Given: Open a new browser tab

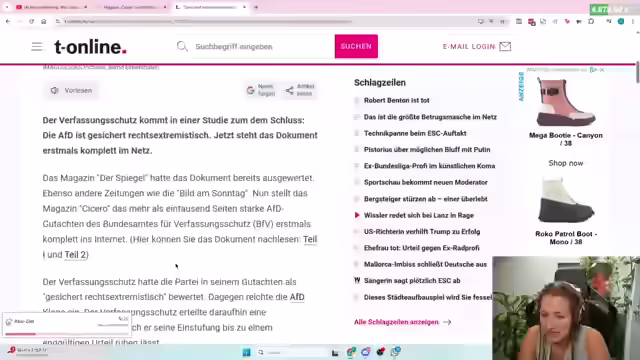Looking at the screenshot, I should click(256, 7).
